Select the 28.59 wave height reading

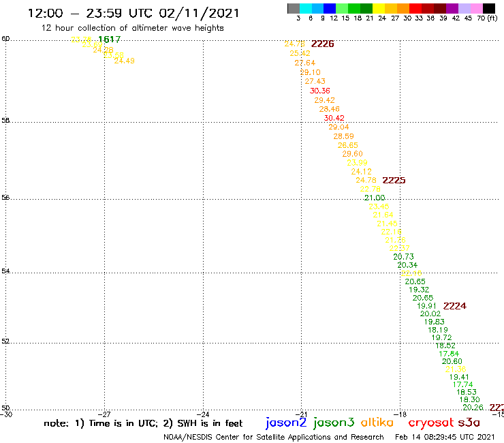pos(344,136)
